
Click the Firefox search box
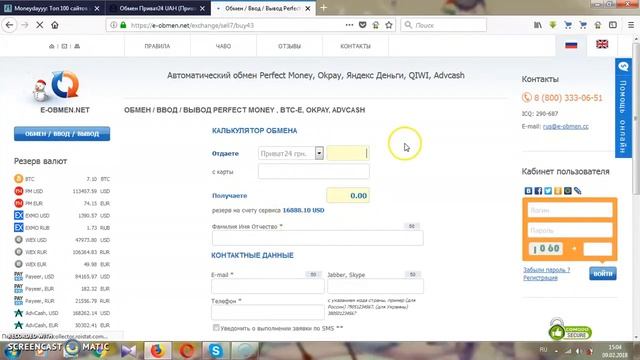tap(444, 25)
